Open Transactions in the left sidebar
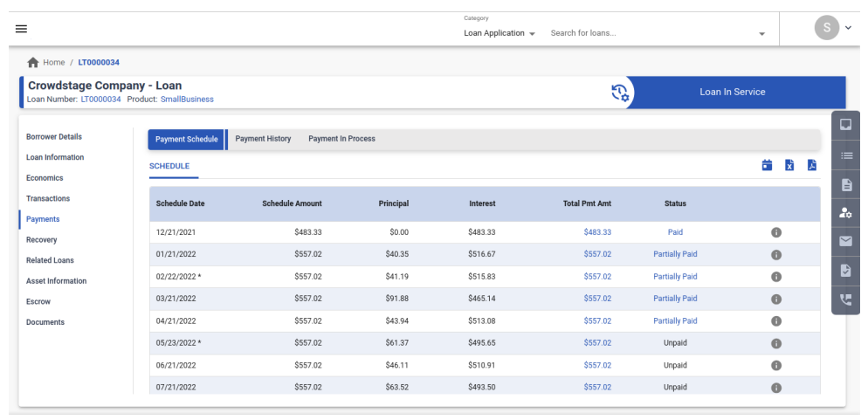This screenshot has width=868, height=420. 48,199
